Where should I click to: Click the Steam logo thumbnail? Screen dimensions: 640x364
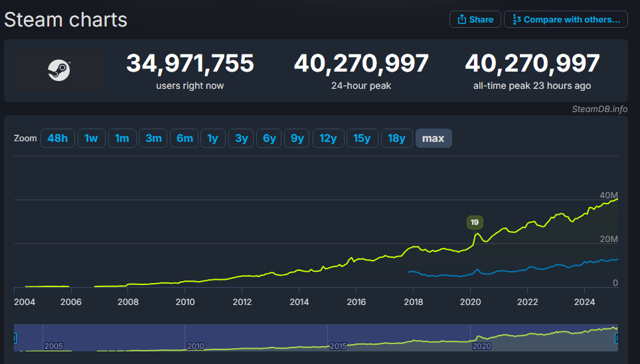tap(59, 70)
